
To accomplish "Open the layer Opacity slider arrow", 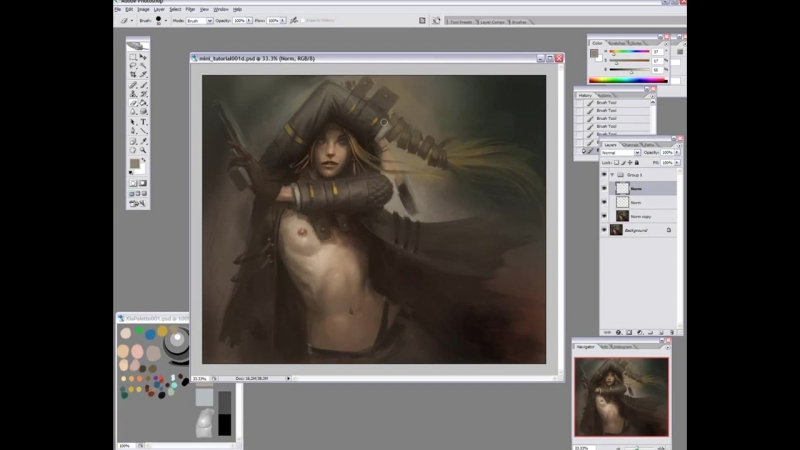I will click(677, 152).
